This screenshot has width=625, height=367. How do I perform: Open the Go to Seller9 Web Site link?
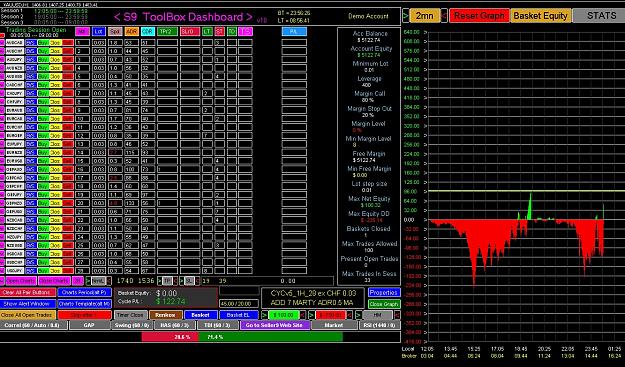pyautogui.click(x=275, y=325)
